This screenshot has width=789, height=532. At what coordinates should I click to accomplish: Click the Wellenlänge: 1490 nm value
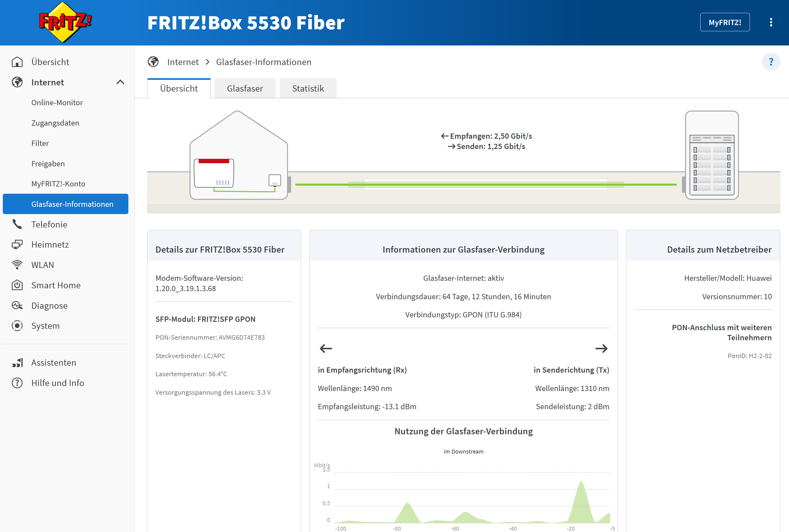tap(355, 389)
